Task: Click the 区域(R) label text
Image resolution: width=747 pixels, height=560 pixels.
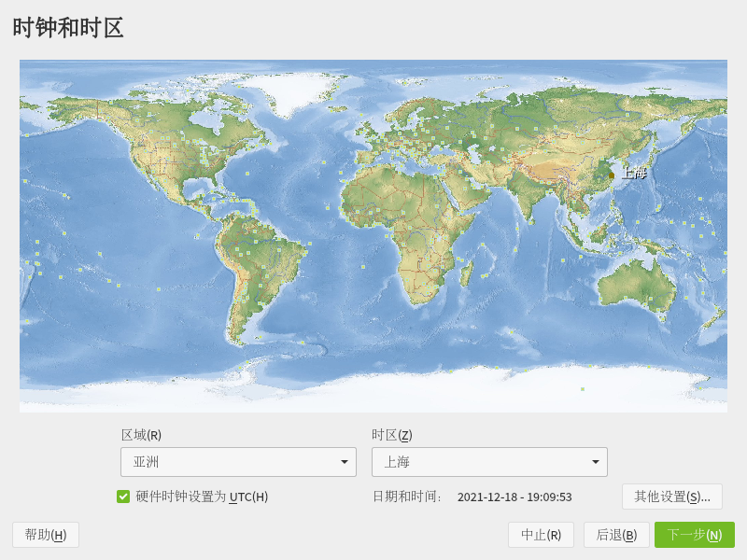Action: (142, 435)
